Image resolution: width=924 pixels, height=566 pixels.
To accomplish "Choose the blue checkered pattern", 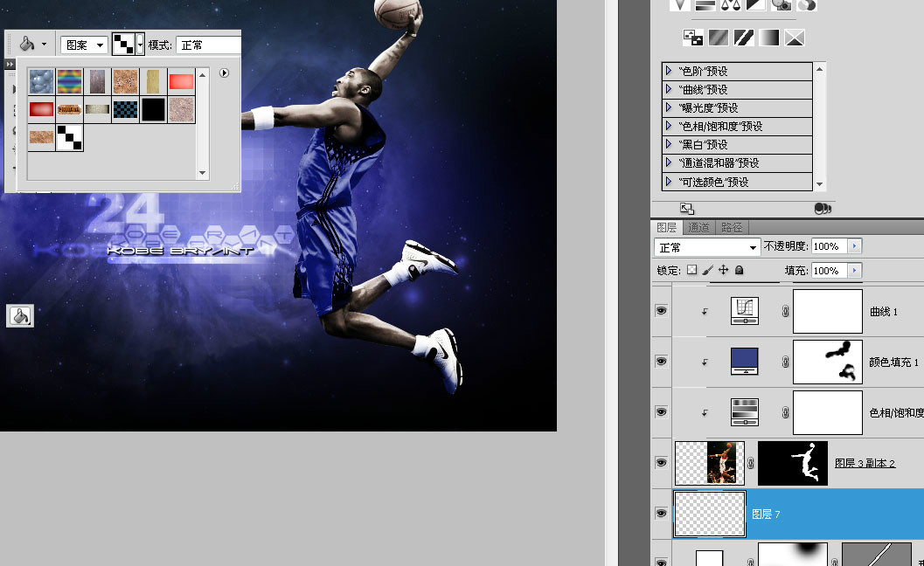I will (x=125, y=109).
